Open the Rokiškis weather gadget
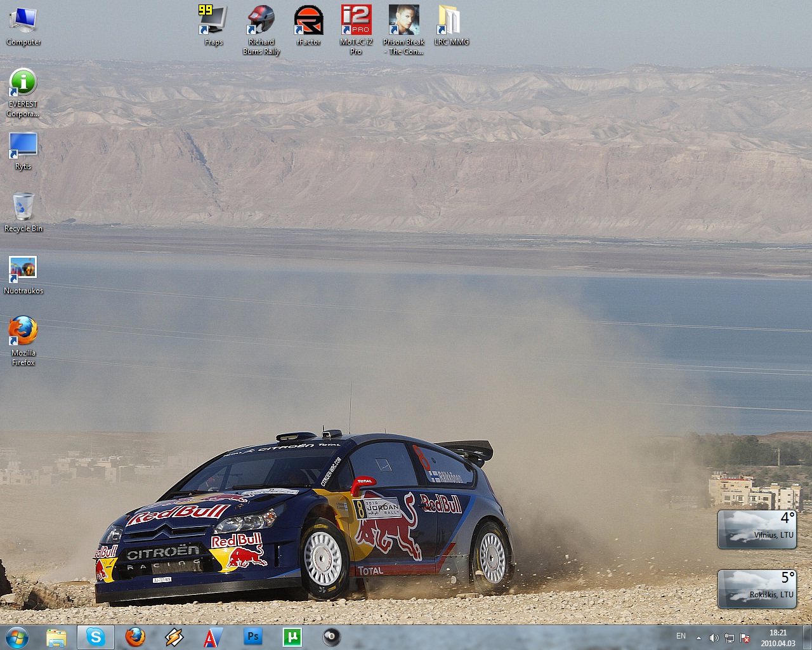812x650 pixels. coord(757,588)
